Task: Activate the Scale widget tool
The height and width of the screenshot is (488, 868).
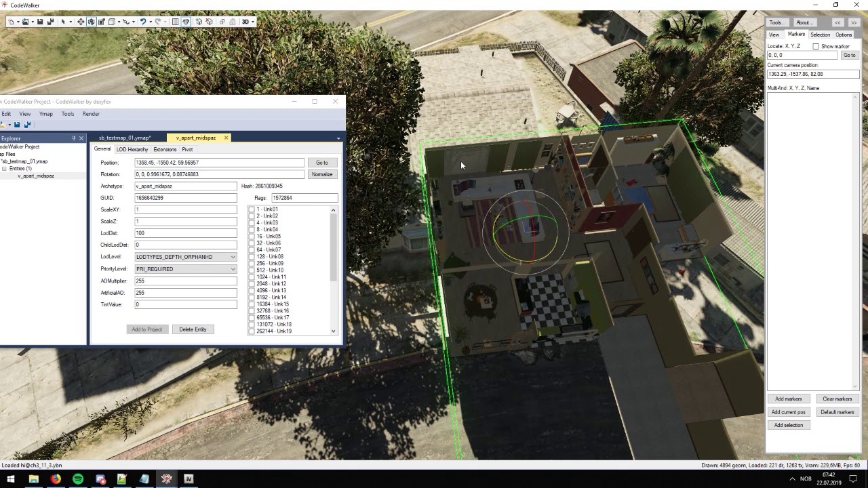Action: coord(102,22)
